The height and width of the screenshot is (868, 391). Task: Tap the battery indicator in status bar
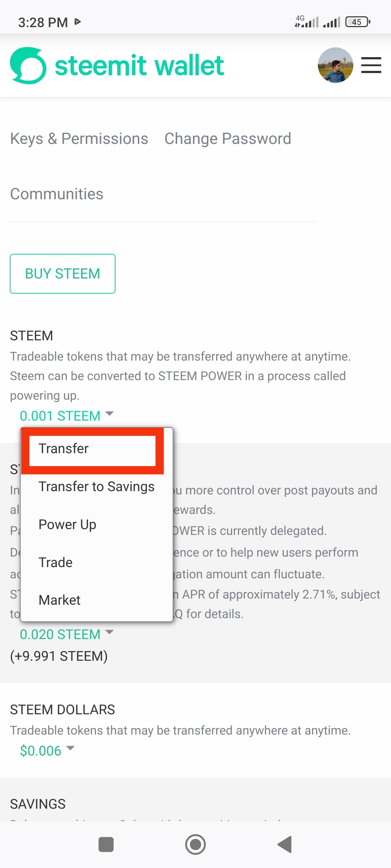click(357, 22)
